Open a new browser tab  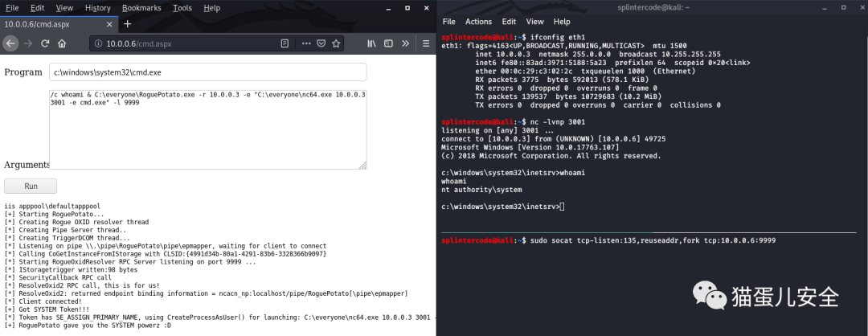click(x=127, y=24)
